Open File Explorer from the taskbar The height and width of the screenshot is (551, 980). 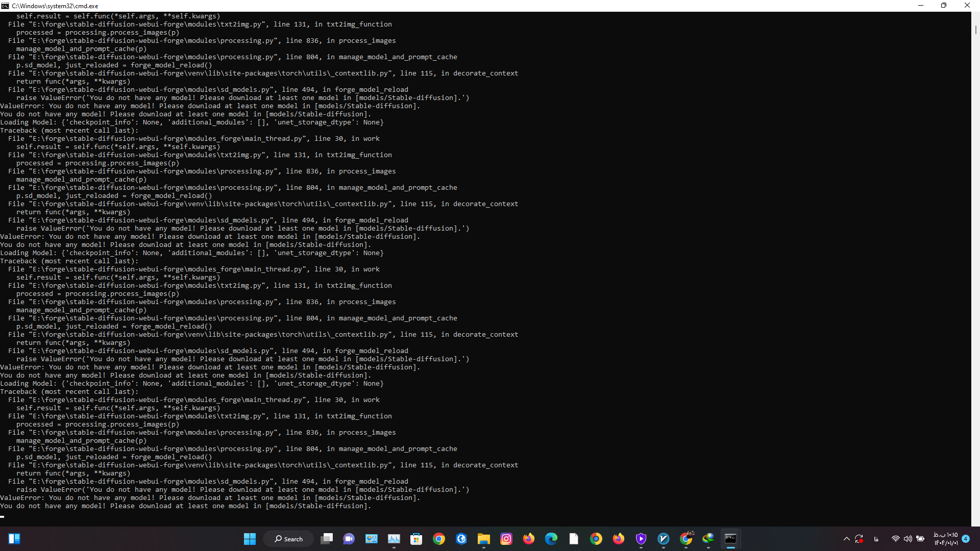(x=484, y=539)
